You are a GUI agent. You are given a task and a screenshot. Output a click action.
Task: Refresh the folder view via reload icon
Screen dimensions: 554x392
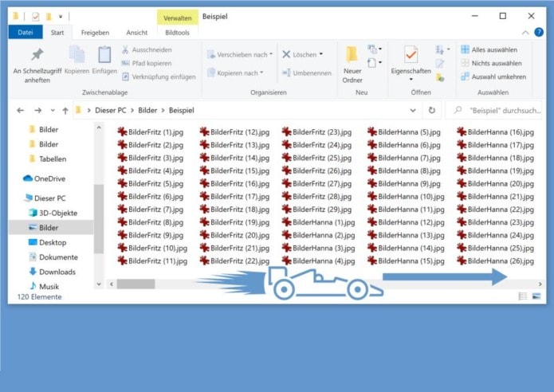[431, 111]
